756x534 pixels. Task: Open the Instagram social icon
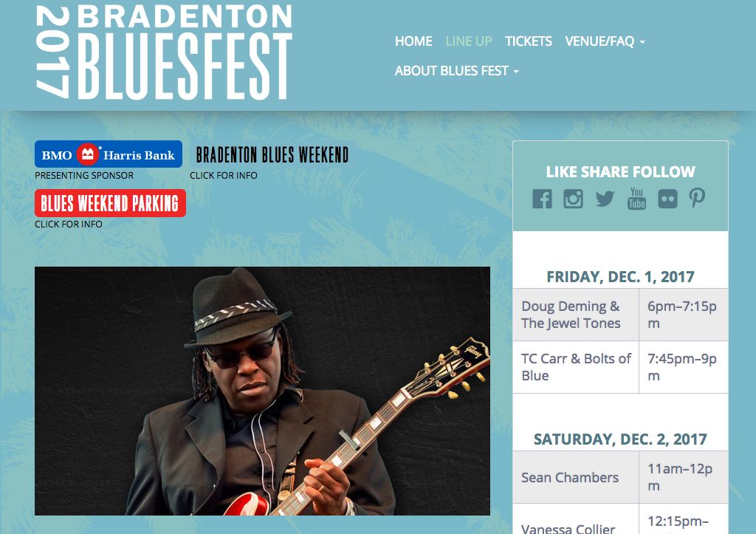tap(573, 199)
